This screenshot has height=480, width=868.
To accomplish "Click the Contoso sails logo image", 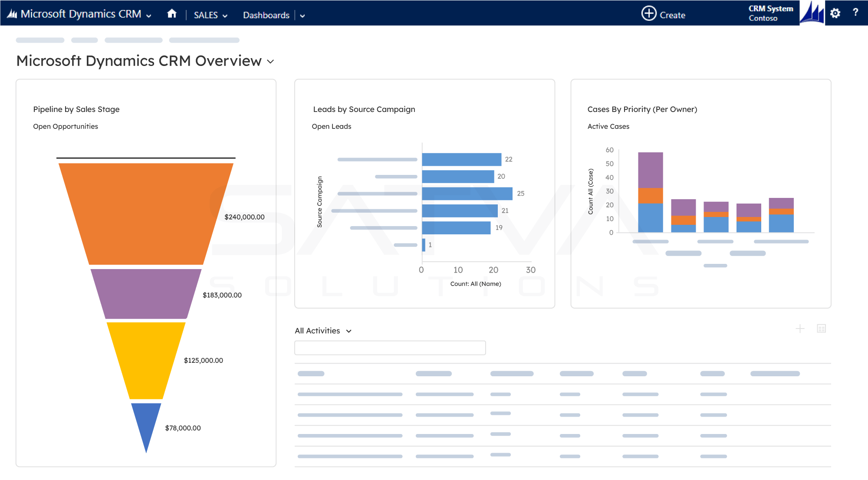I will pyautogui.click(x=812, y=13).
